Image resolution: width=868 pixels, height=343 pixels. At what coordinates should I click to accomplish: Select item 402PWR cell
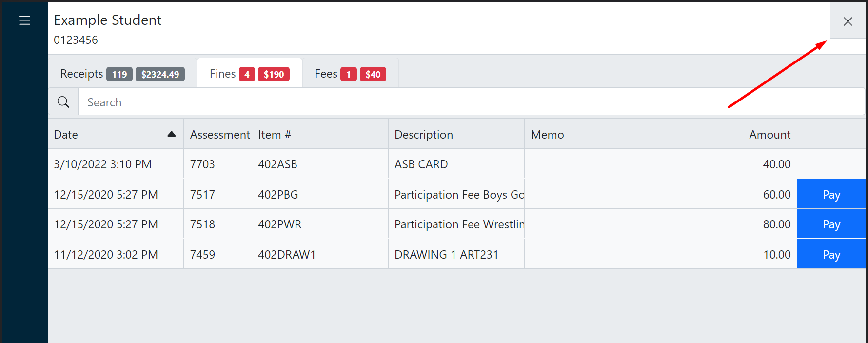click(320, 224)
